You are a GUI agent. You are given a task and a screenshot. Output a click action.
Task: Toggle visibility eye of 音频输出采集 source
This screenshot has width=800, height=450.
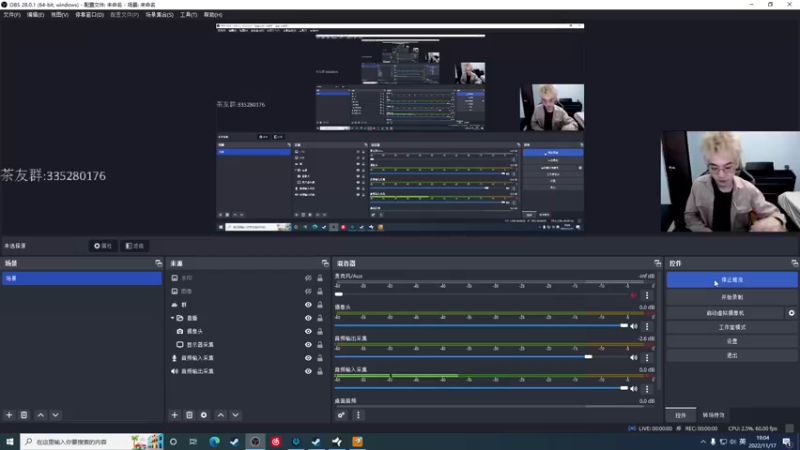tap(308, 371)
